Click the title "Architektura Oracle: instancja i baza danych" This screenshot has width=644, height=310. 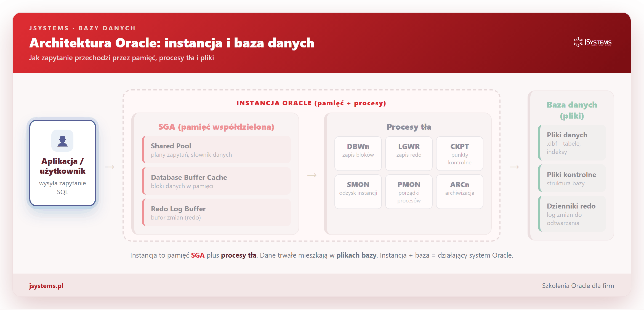[172, 43]
